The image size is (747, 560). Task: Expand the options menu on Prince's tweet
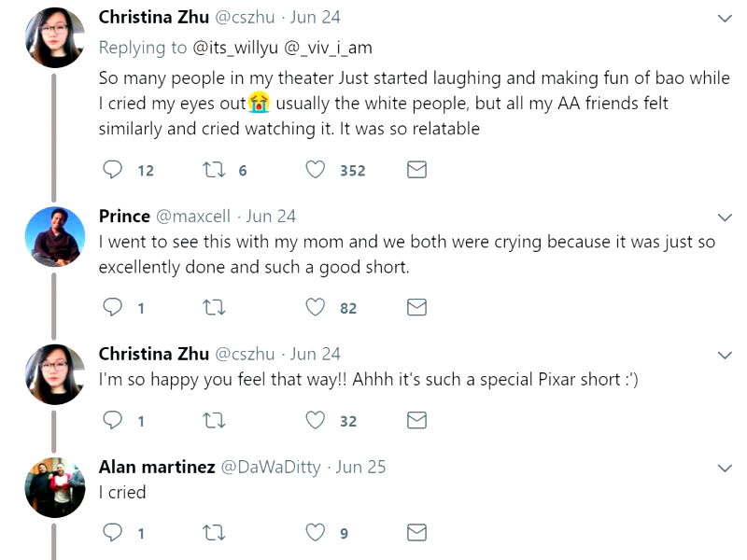(x=725, y=217)
